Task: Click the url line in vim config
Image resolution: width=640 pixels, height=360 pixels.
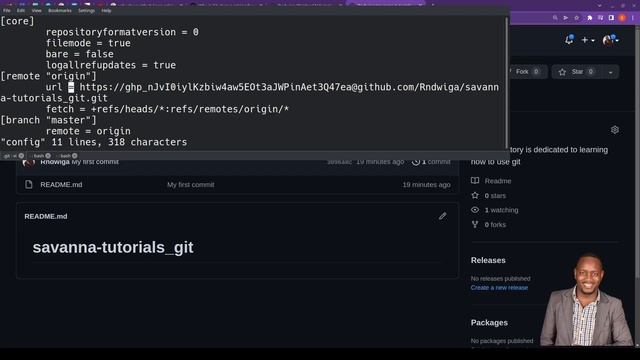Action: coord(249,93)
